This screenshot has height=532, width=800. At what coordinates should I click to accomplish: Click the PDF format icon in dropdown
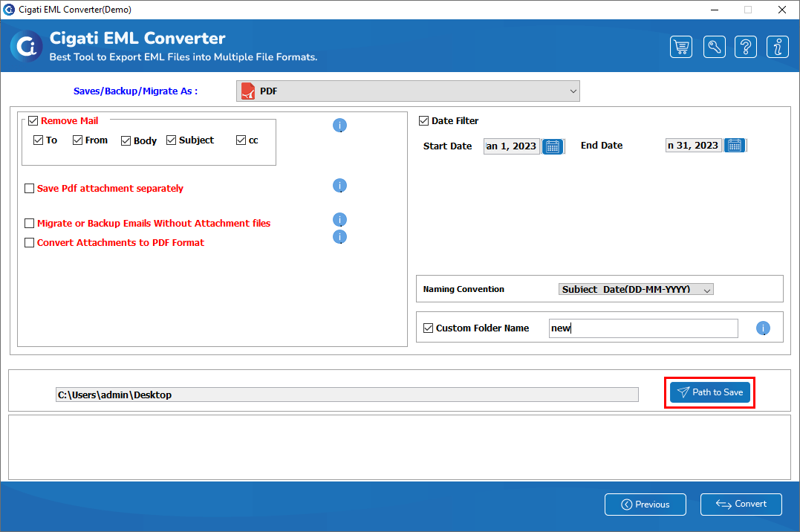pos(248,91)
